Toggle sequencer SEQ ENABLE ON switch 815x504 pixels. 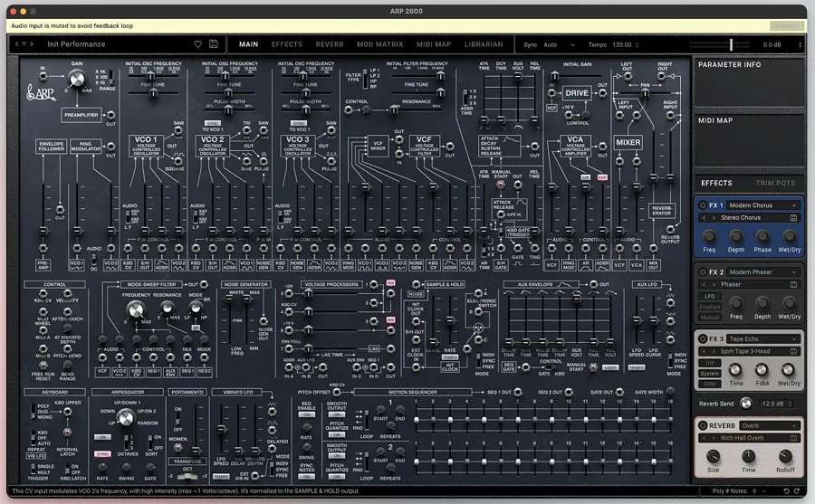point(307,414)
